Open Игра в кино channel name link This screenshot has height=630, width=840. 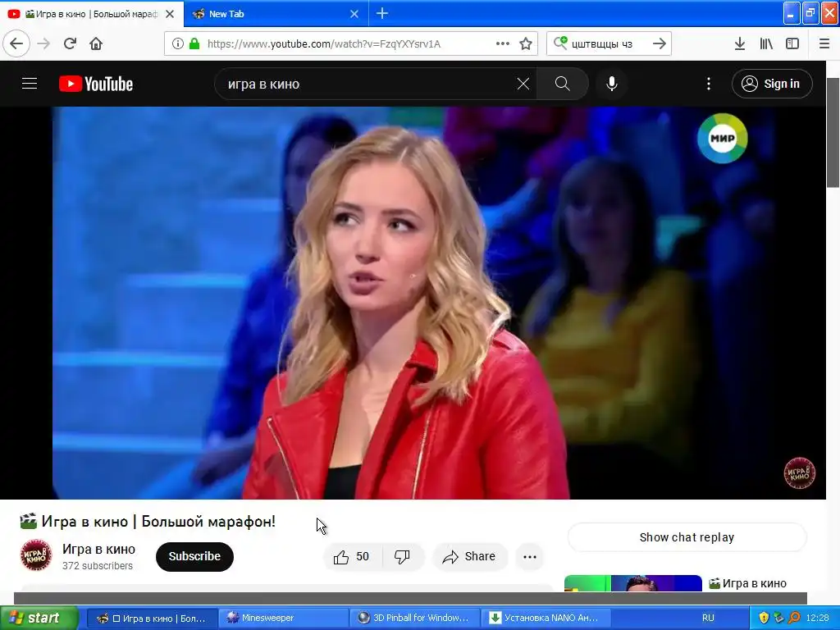click(x=98, y=549)
